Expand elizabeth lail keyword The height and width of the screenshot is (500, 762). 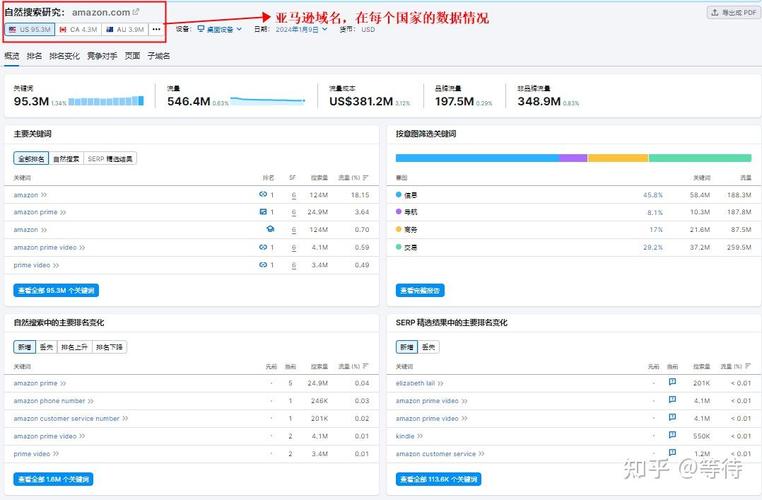point(440,383)
